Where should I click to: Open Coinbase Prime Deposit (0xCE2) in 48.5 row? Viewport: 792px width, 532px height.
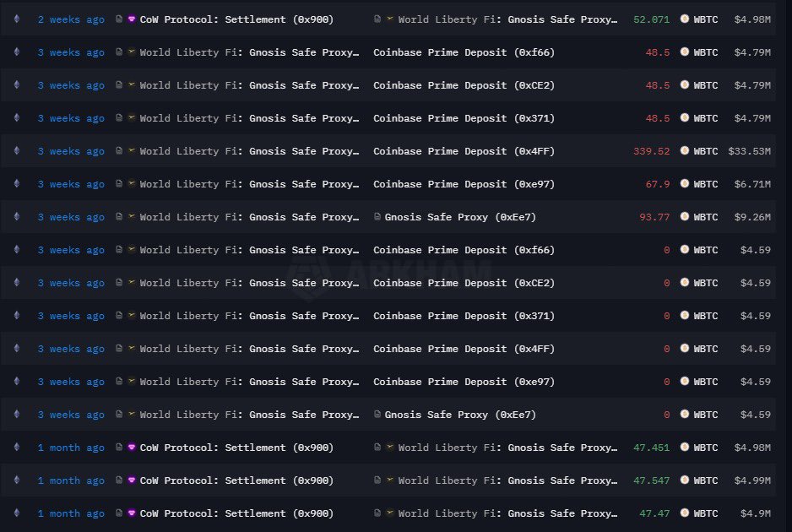point(464,85)
